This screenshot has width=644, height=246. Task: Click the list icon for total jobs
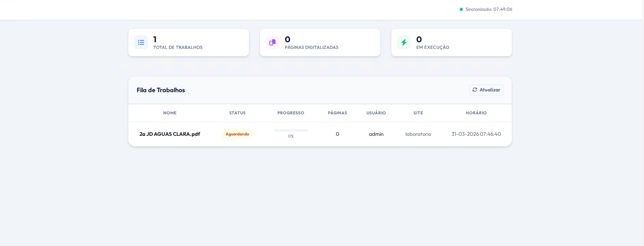tap(141, 42)
